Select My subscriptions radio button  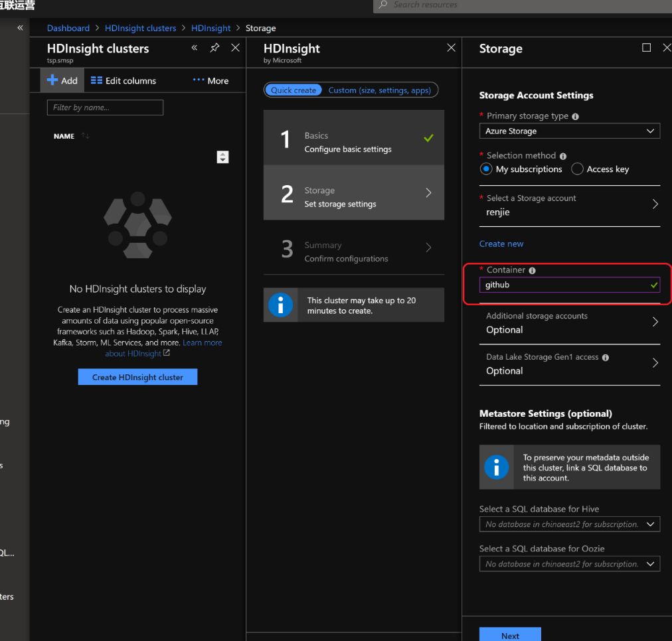486,169
